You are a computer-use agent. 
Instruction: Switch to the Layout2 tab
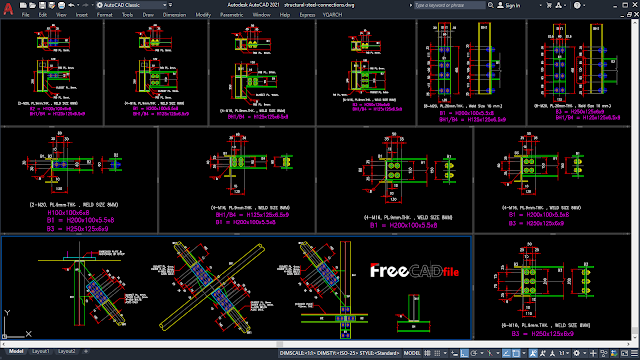67,351
